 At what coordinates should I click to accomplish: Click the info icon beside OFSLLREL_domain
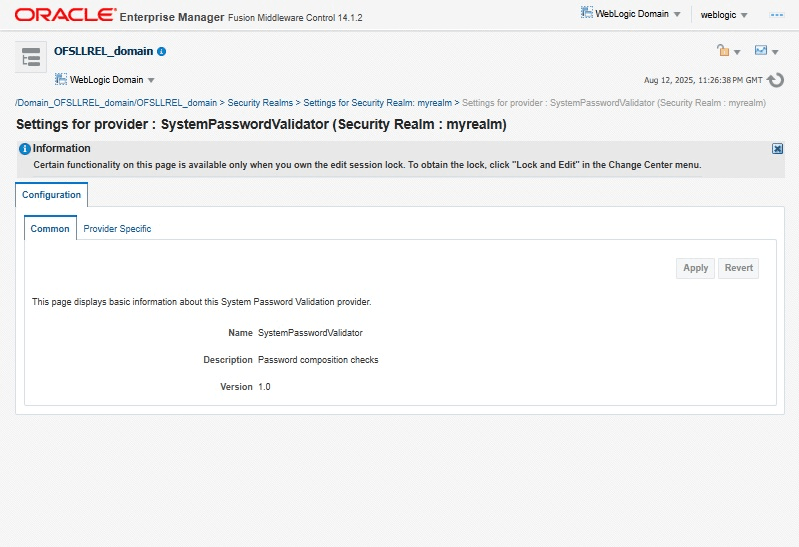162,51
